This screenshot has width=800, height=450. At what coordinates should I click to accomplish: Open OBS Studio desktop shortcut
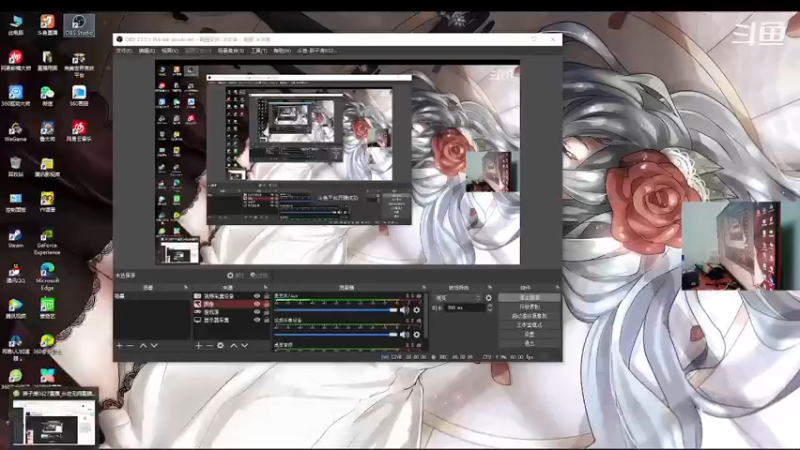pyautogui.click(x=79, y=25)
